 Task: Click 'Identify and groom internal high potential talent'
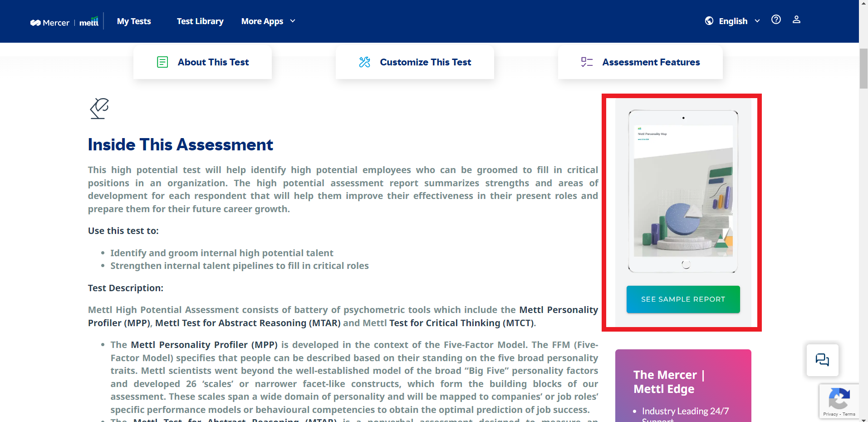222,253
